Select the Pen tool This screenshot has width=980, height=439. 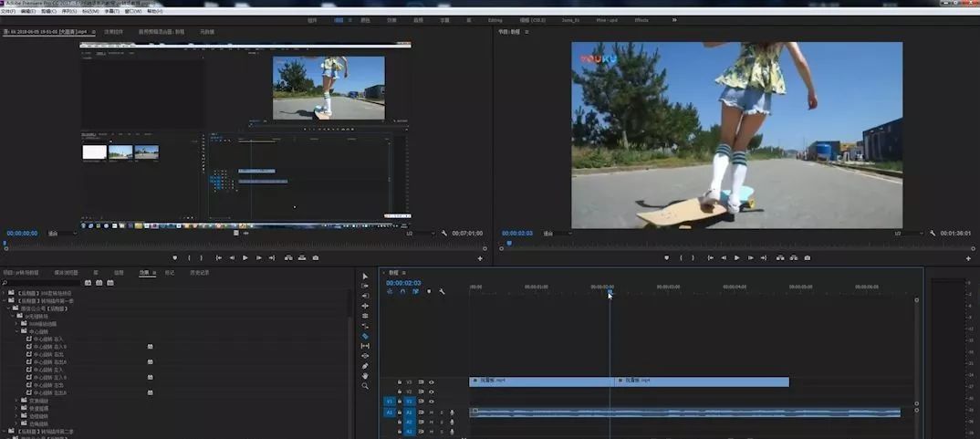coord(365,366)
